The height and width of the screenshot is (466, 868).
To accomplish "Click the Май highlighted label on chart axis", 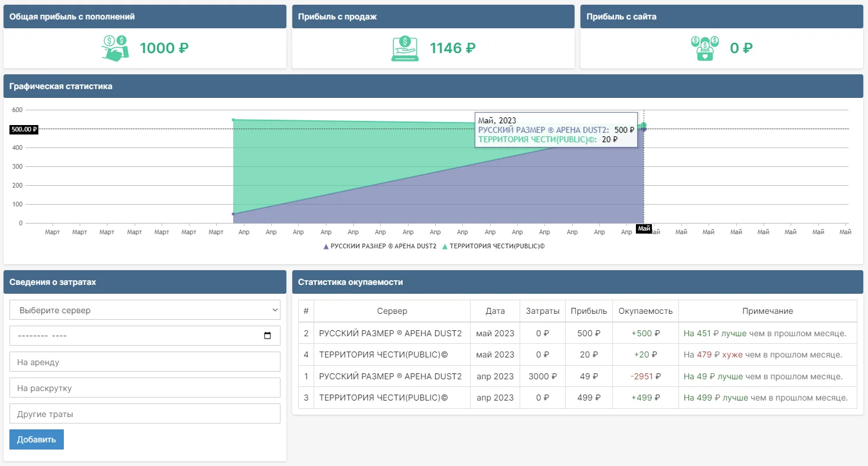I will click(x=644, y=229).
